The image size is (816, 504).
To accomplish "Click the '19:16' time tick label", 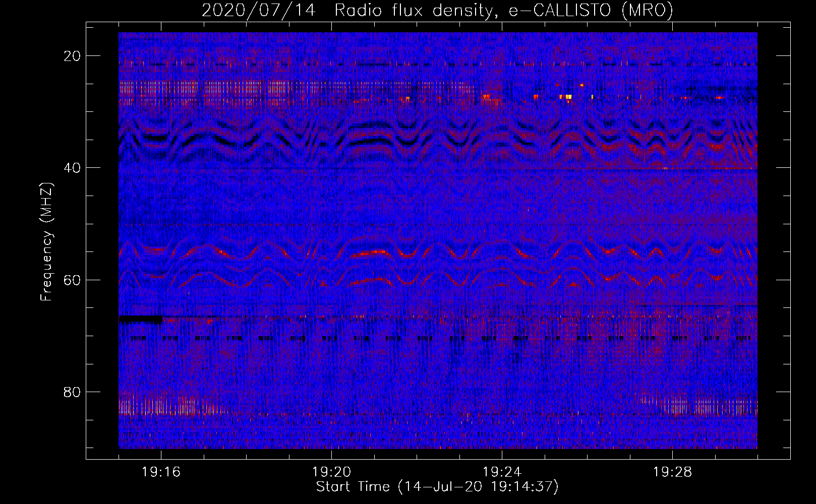I will click(161, 472).
